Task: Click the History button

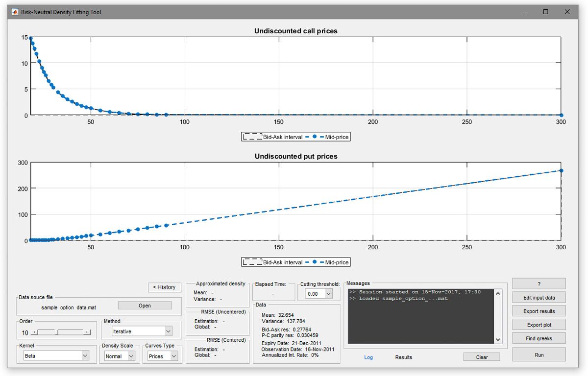Action: tap(165, 287)
